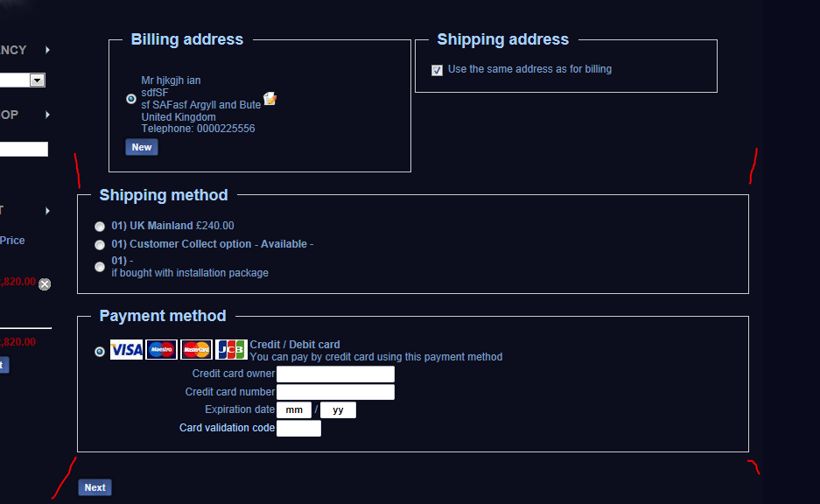The height and width of the screenshot is (504, 820).
Task: Click the JCB card logo
Action: point(231,350)
